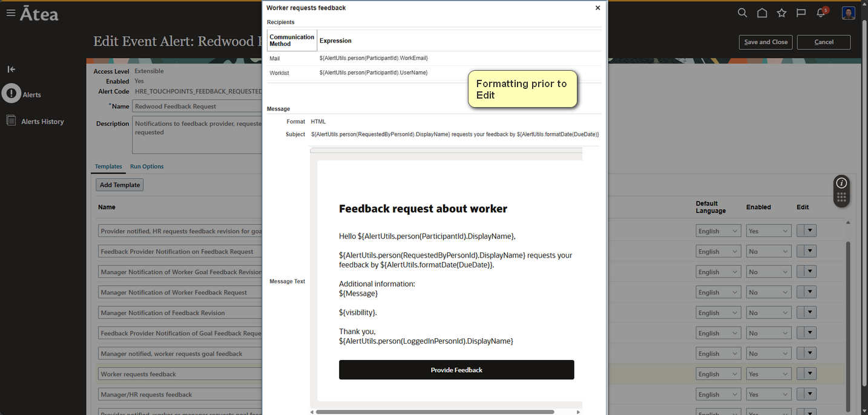Click the Expression column header in dialog

click(x=335, y=41)
